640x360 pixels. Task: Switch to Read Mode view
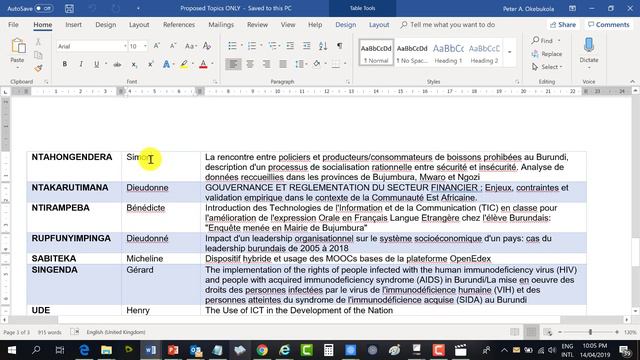(515, 332)
